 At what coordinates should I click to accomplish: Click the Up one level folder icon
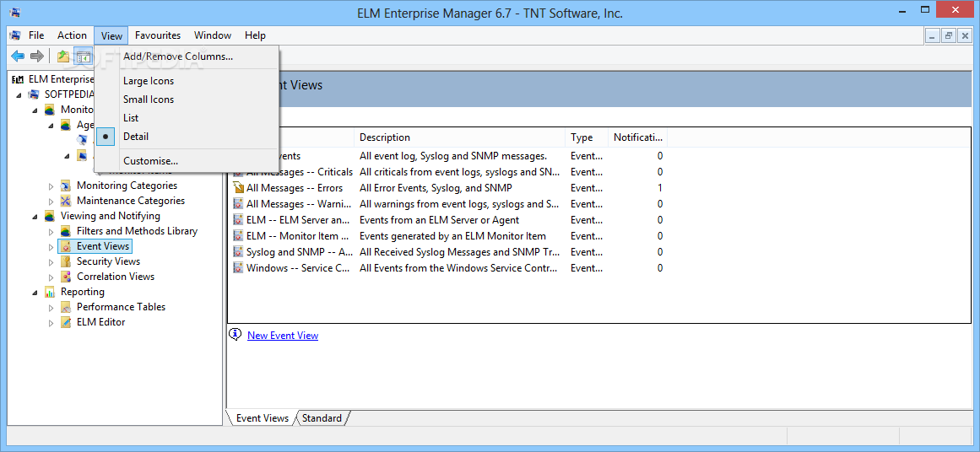[63, 56]
